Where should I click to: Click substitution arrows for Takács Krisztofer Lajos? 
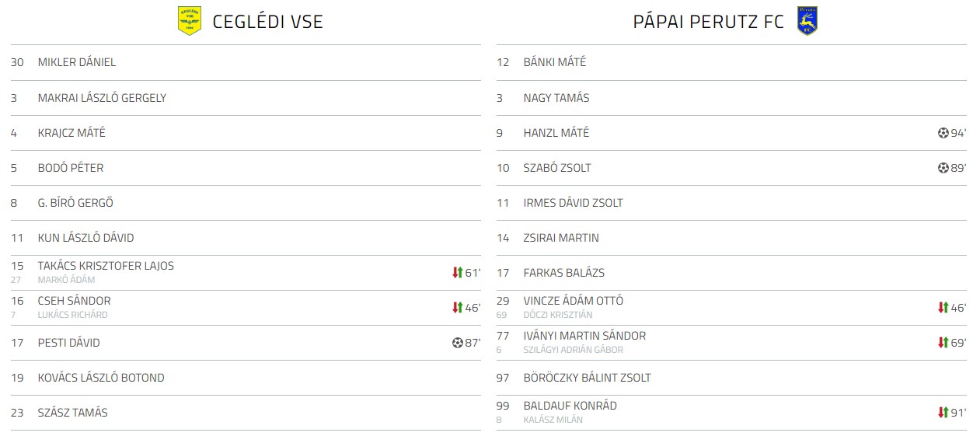(x=457, y=273)
